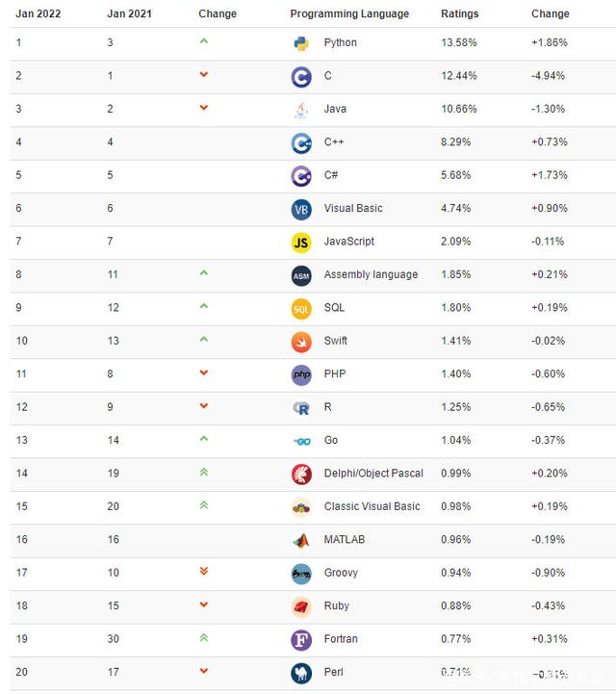The image size is (616, 694).
Task: Click the SQL orange icon
Action: (301, 308)
